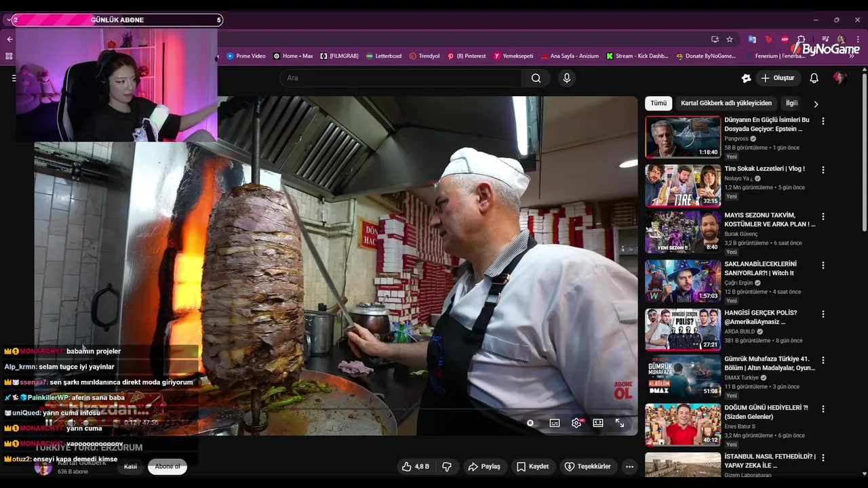Open the Prime Video bookmark

[x=245, y=56]
